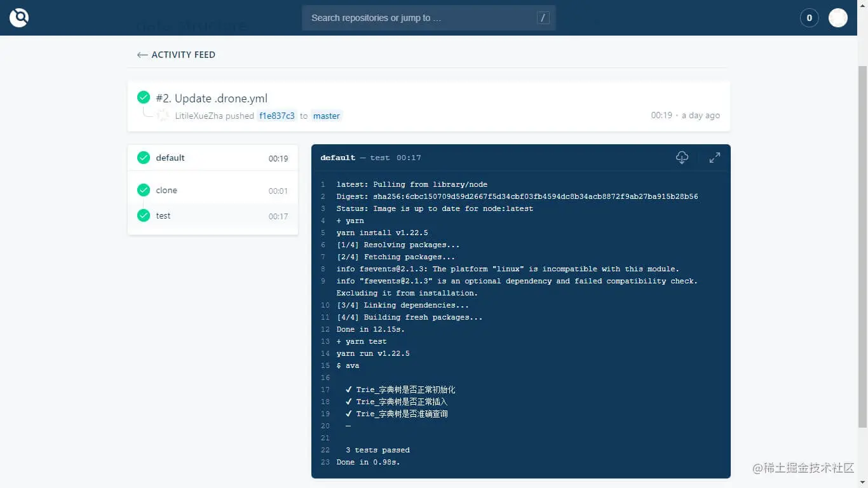Click log line 'yarn run v1.22.5'

point(373,354)
